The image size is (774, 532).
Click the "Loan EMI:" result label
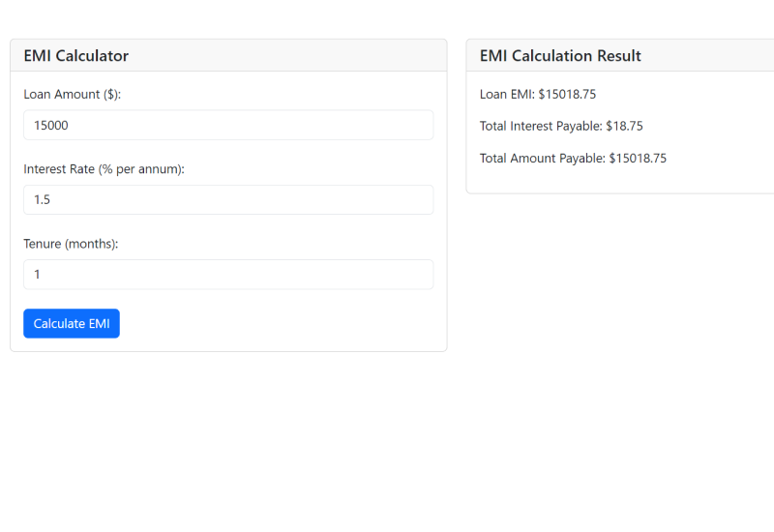click(507, 95)
